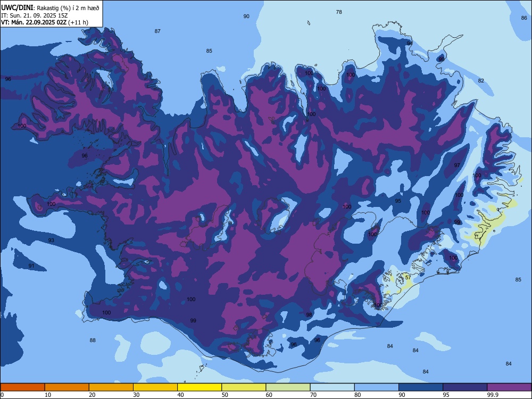
Task: Click the 0–10 dark orange legend swatch
Action: click(22, 387)
